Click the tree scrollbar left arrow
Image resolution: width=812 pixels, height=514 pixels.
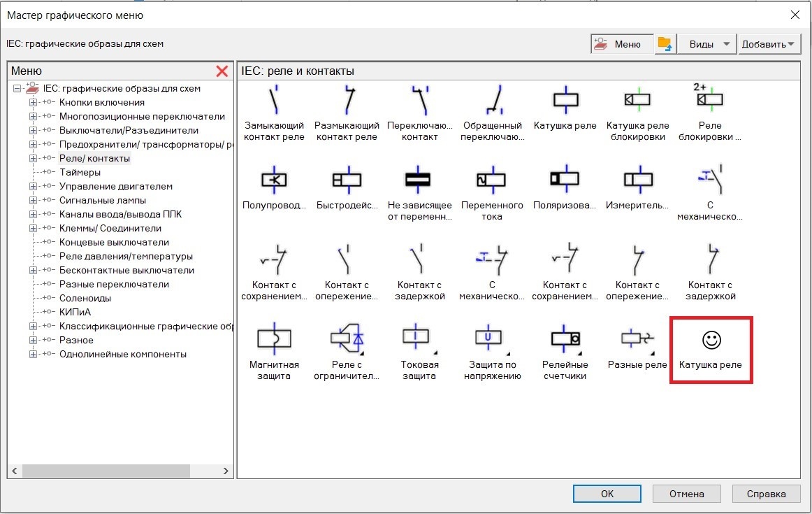tap(15, 471)
